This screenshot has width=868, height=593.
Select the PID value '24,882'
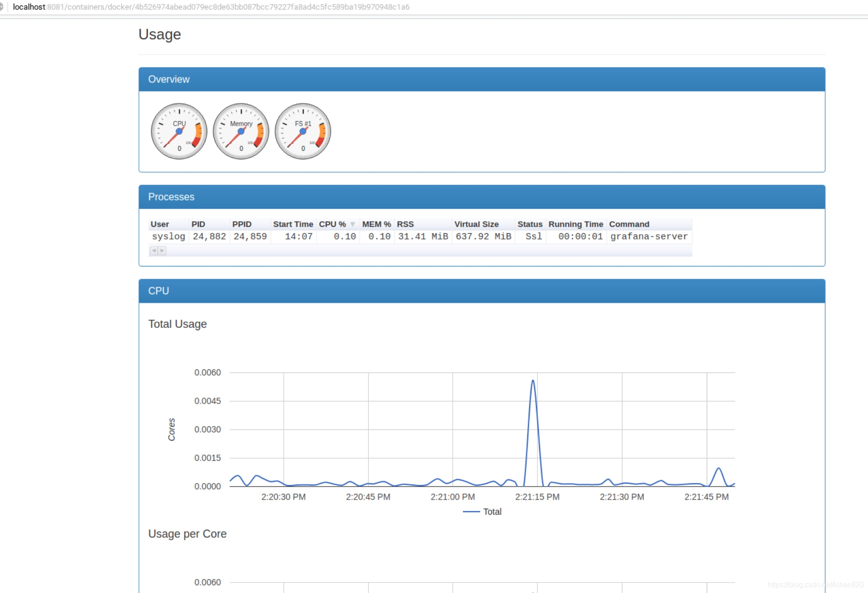[x=209, y=236]
